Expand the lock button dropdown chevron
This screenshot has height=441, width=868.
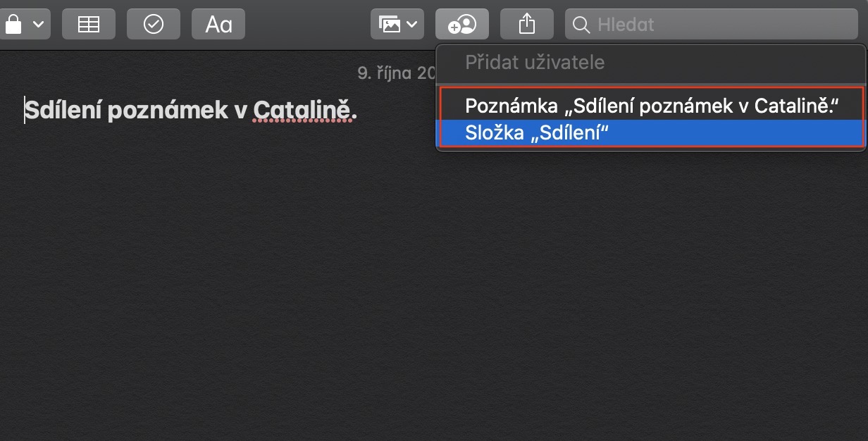[x=38, y=24]
